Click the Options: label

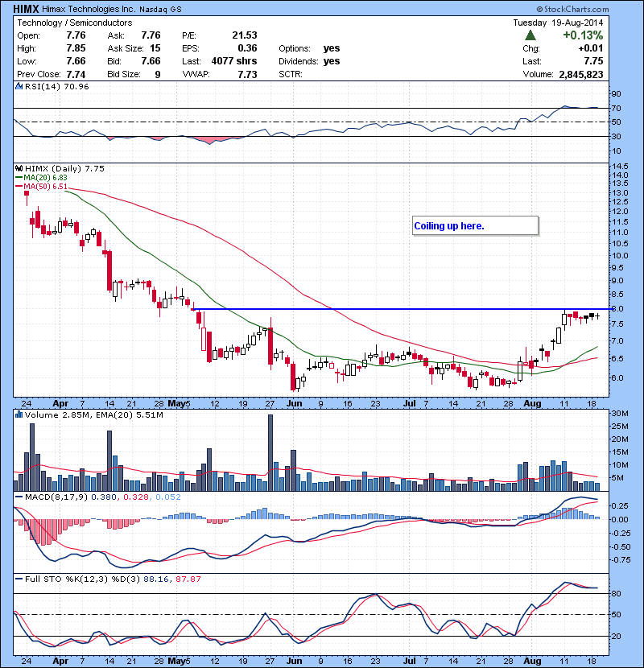[295, 48]
